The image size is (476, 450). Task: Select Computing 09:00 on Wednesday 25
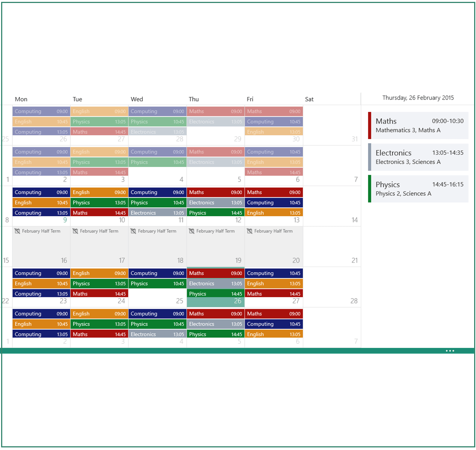[158, 273]
